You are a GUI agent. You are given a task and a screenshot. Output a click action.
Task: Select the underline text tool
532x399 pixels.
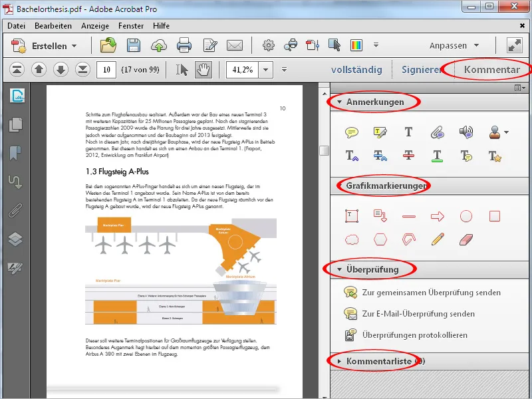438,156
